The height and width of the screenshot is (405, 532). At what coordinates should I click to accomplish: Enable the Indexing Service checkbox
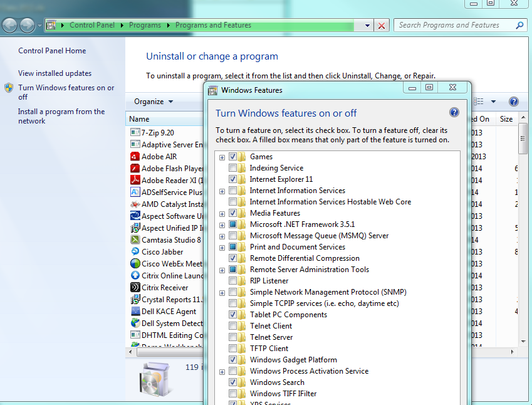tap(232, 167)
